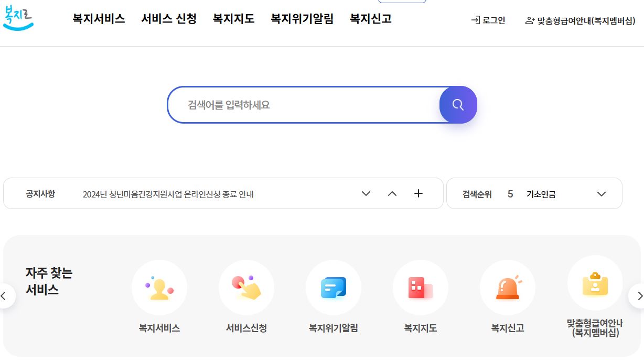Show previous notice with up chevron
Image resolution: width=644 pixels, height=363 pixels.
tap(392, 193)
